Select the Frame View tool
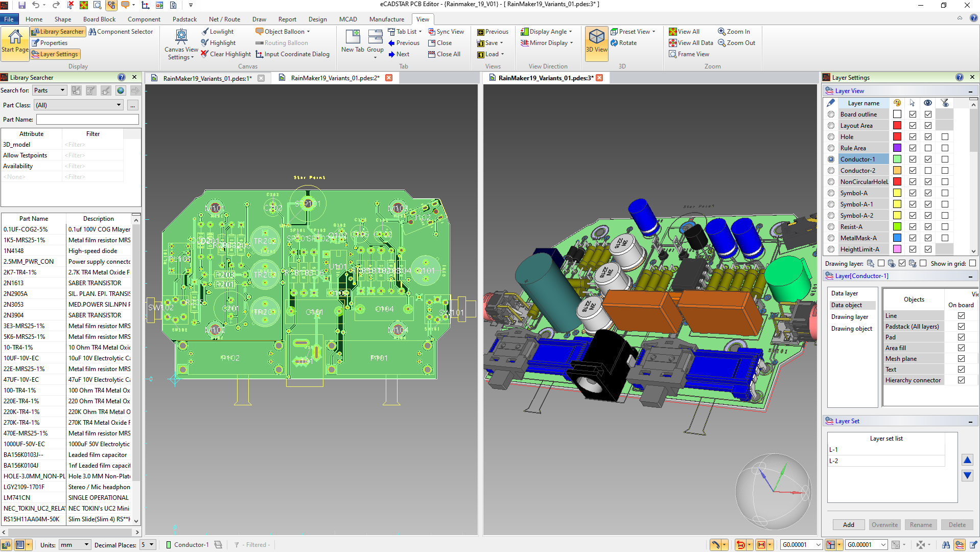The image size is (980, 552). [689, 54]
